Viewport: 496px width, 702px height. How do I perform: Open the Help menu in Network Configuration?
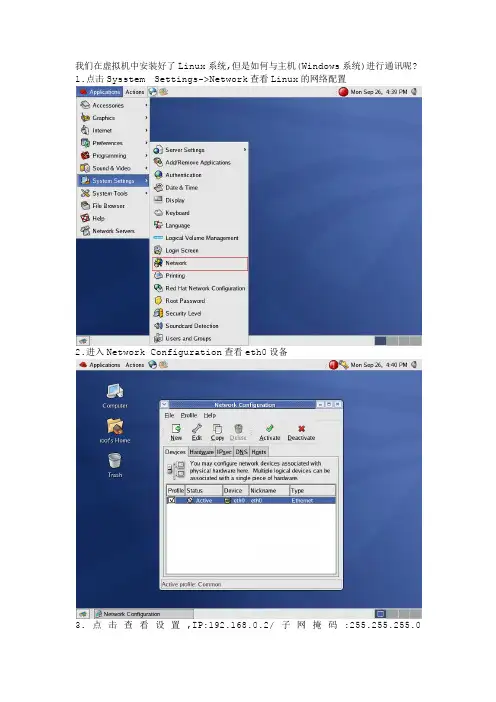click(x=210, y=415)
